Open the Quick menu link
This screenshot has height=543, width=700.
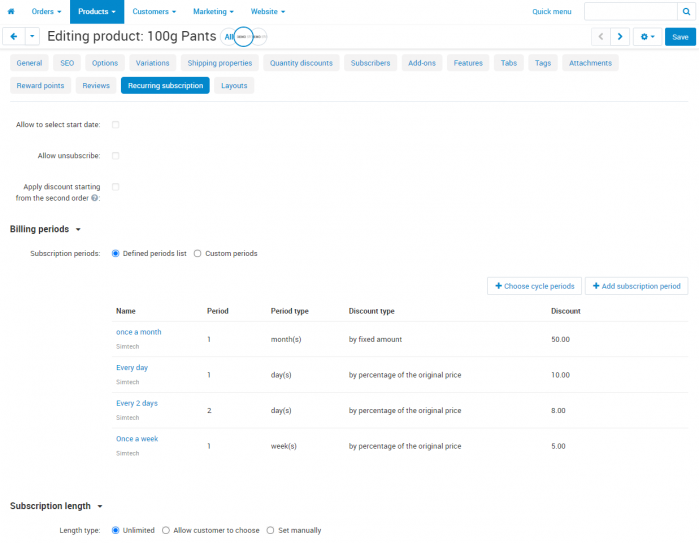[x=552, y=12]
